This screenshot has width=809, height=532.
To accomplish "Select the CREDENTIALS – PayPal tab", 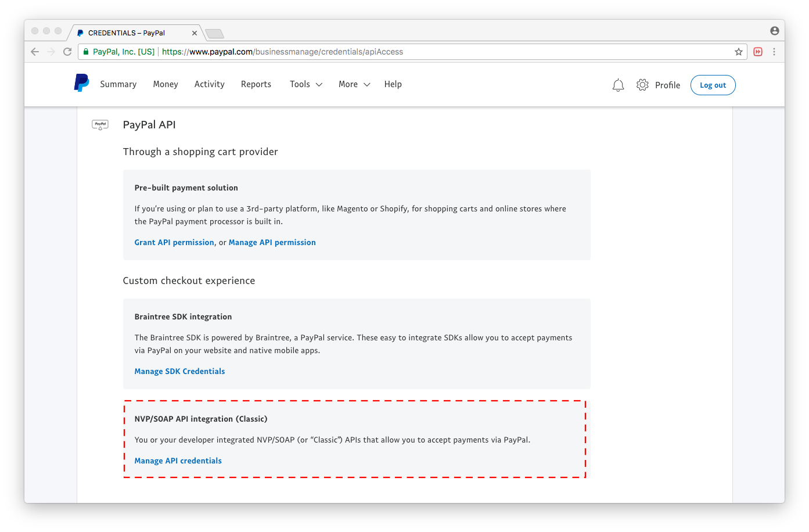I will 135,33.
